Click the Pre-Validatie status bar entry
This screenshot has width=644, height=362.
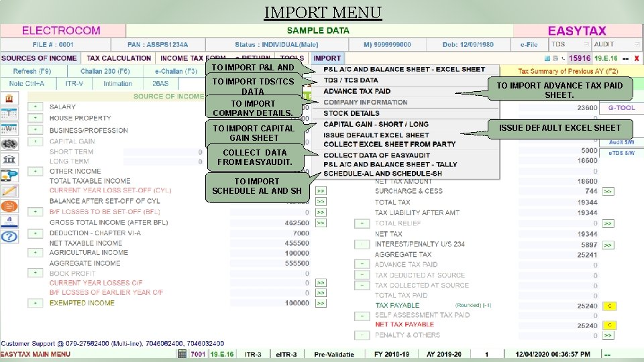pos(334,354)
